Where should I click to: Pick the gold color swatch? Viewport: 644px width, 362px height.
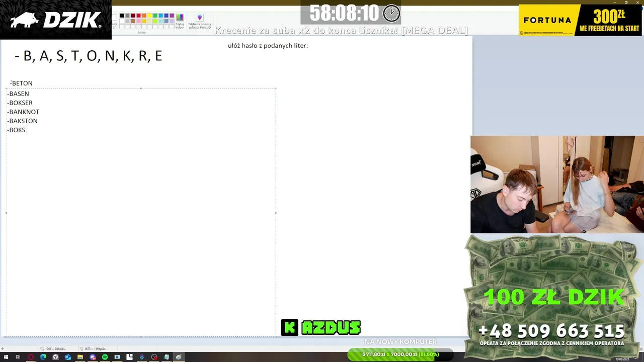point(144,21)
